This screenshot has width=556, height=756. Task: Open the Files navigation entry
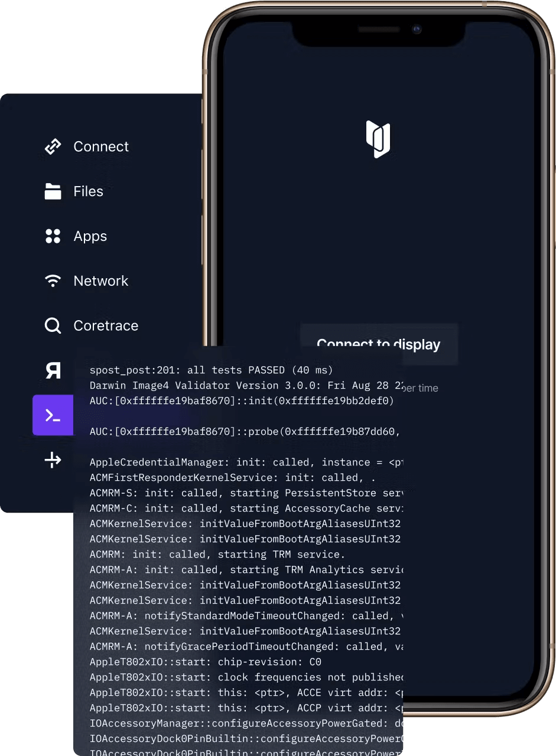[88, 191]
